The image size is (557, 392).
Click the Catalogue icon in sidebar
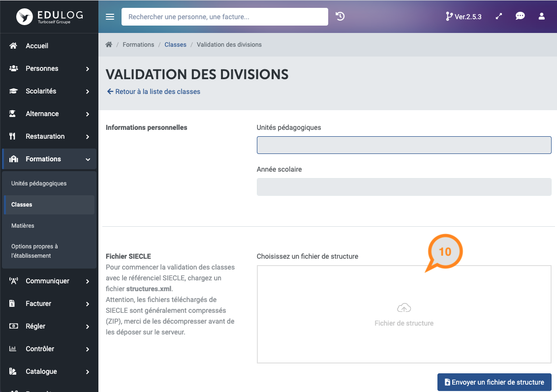[13, 371]
